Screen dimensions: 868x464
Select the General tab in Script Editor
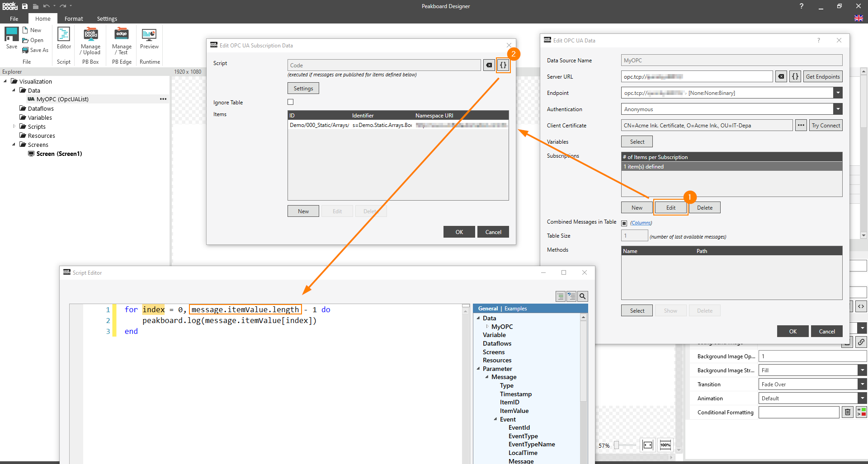click(x=488, y=309)
